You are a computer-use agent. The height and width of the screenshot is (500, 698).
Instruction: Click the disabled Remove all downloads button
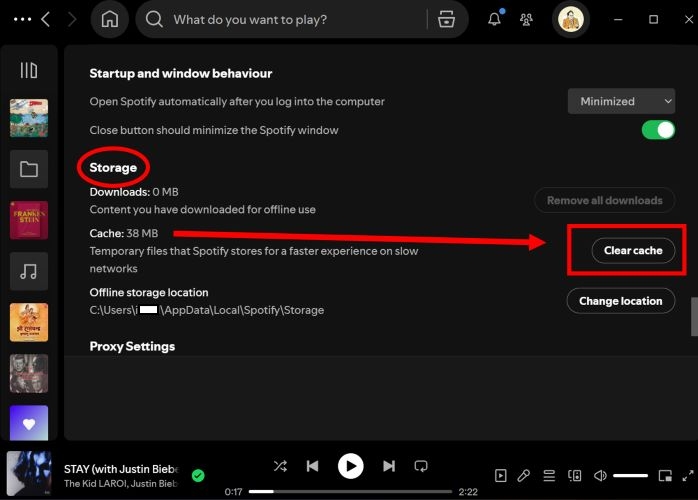click(605, 200)
